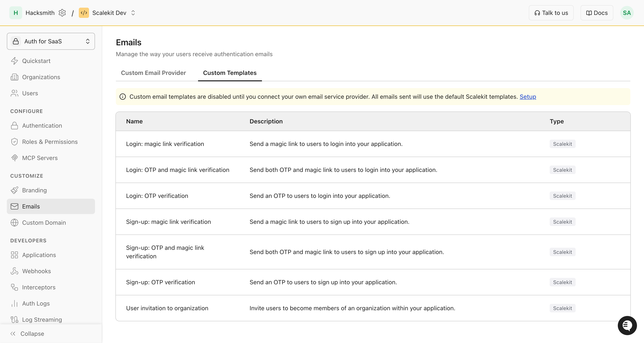644x343 pixels.
Task: Click the MCP Servers icon
Action: (14, 158)
